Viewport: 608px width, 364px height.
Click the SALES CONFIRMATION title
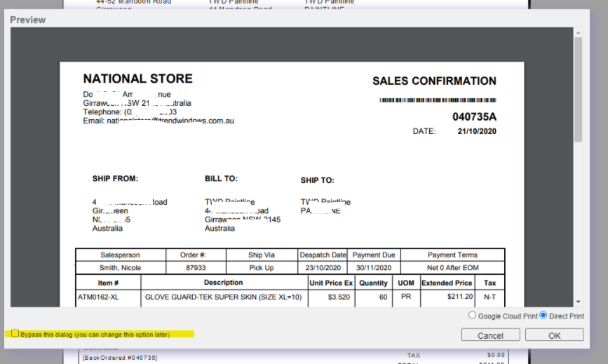pyautogui.click(x=434, y=81)
